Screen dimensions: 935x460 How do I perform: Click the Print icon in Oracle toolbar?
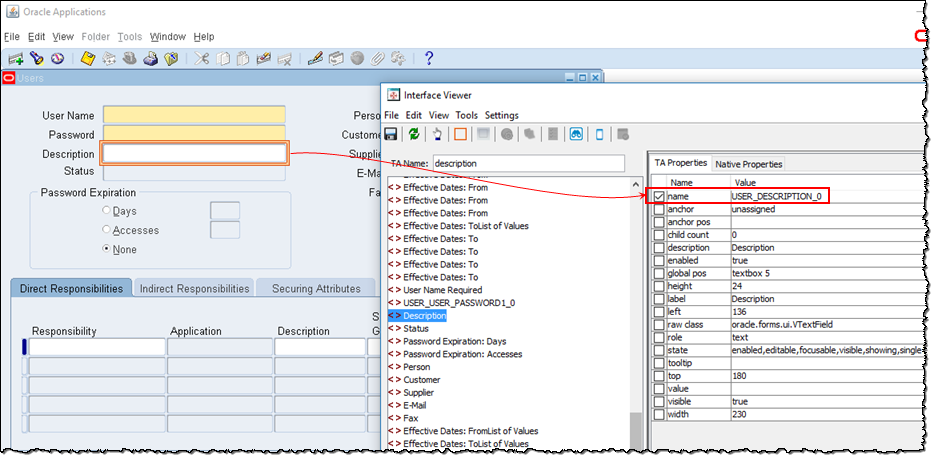coord(150,58)
